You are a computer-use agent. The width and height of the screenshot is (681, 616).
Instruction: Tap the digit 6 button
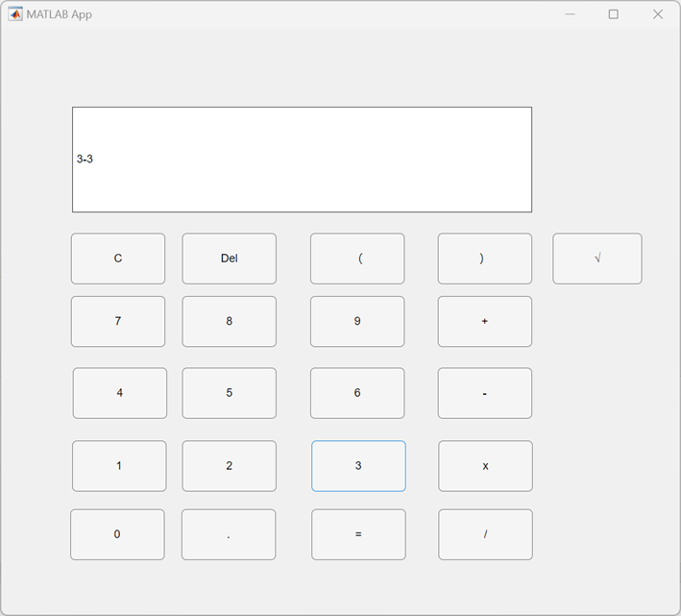click(x=357, y=393)
